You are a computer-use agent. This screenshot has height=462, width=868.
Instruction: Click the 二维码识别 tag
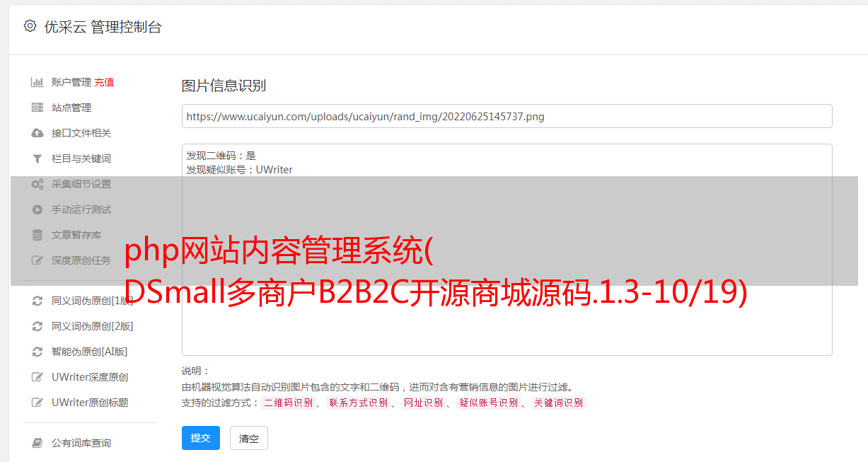pyautogui.click(x=288, y=403)
